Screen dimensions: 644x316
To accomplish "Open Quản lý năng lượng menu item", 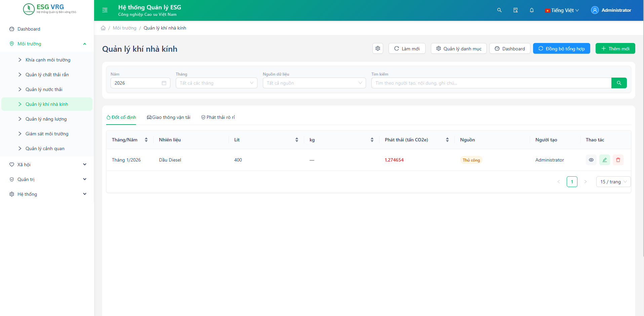I will point(47,119).
